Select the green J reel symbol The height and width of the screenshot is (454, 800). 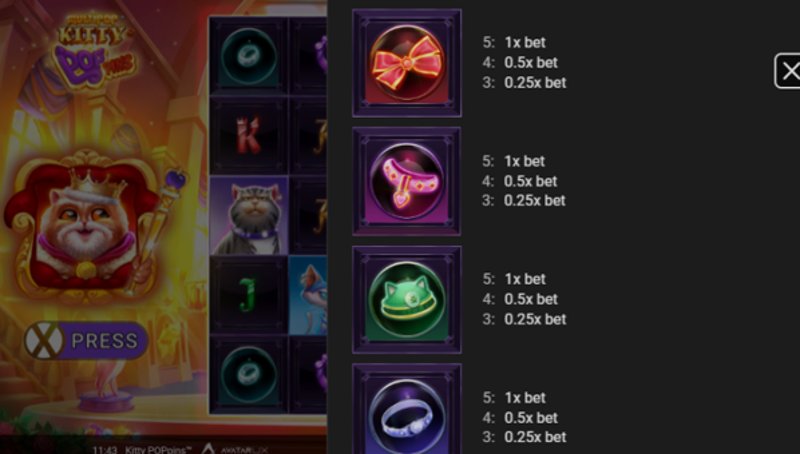click(248, 295)
